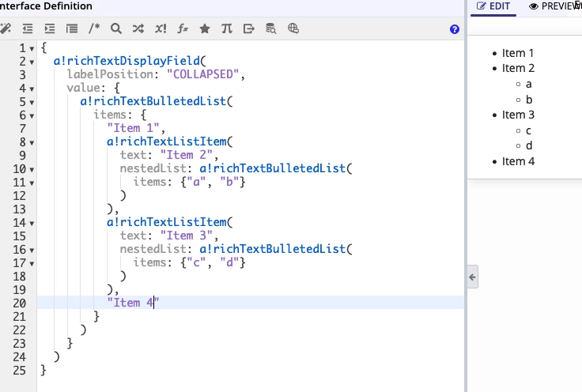Click a!richTextListItem on line 8
This screenshot has width=582, height=392.
click(x=167, y=141)
